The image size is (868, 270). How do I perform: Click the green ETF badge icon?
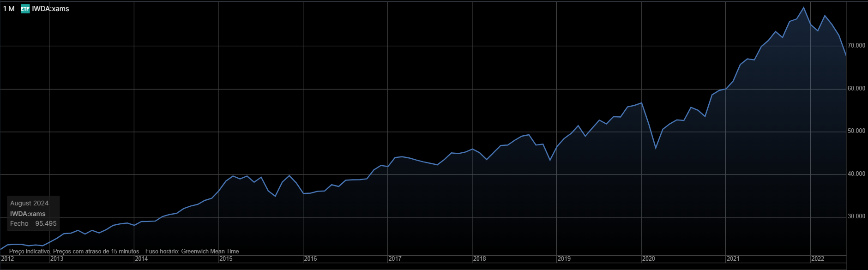pyautogui.click(x=25, y=9)
